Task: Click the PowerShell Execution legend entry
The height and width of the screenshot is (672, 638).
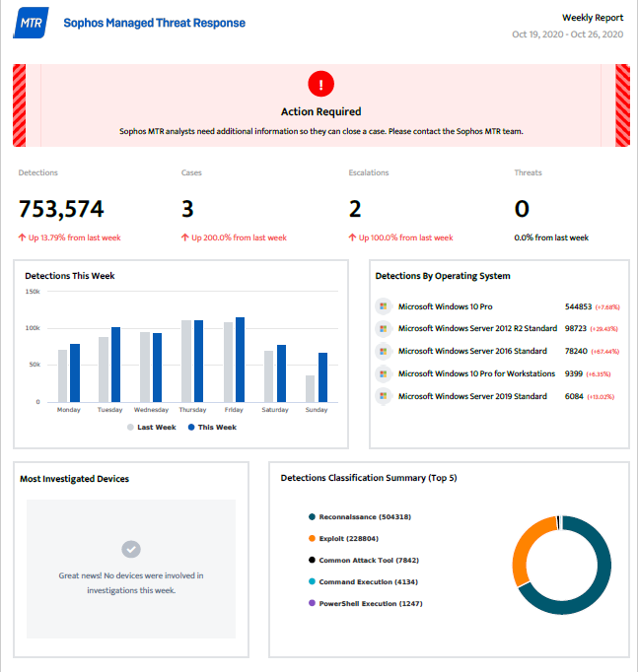Action: coord(360,603)
